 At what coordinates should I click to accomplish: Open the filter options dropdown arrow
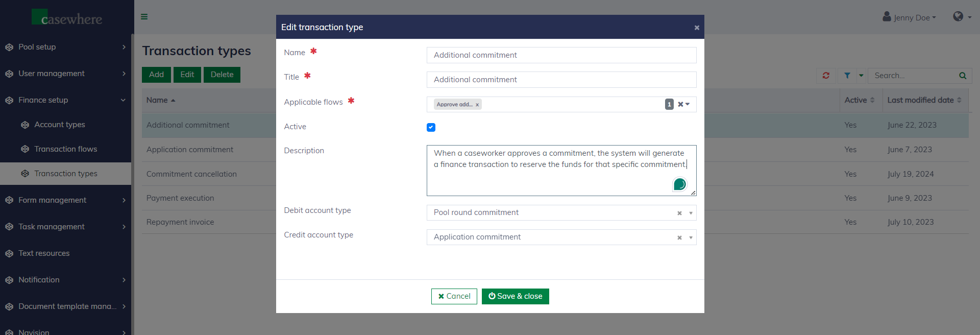(861, 76)
